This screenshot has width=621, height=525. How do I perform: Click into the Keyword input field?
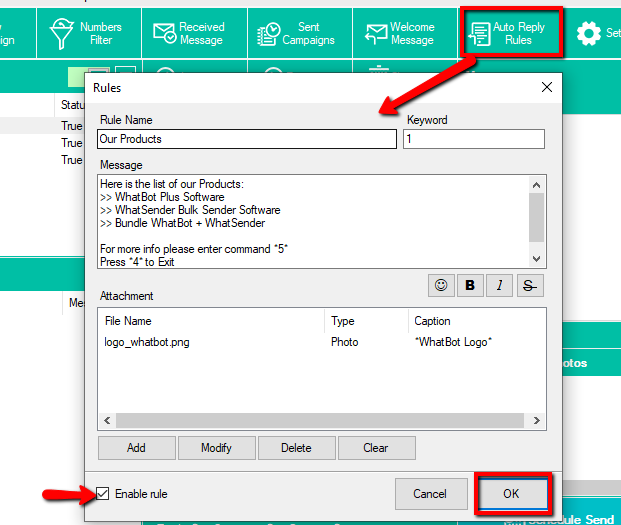pos(474,139)
